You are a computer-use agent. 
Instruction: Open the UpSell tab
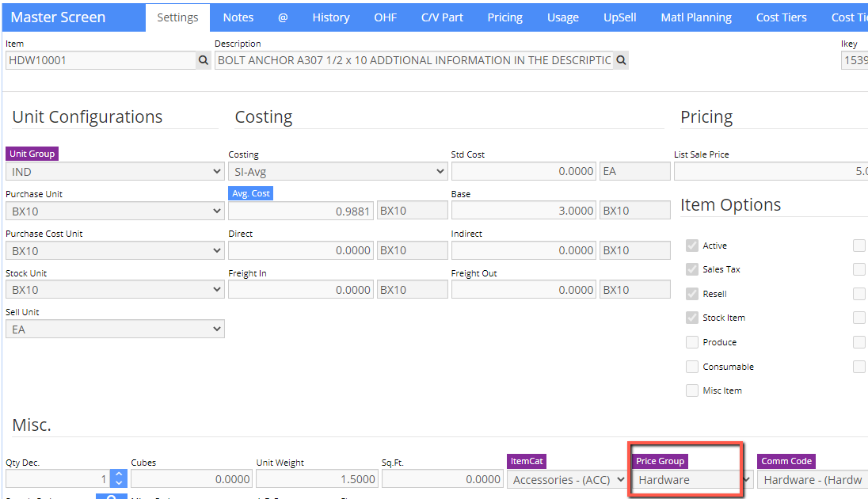click(x=620, y=17)
